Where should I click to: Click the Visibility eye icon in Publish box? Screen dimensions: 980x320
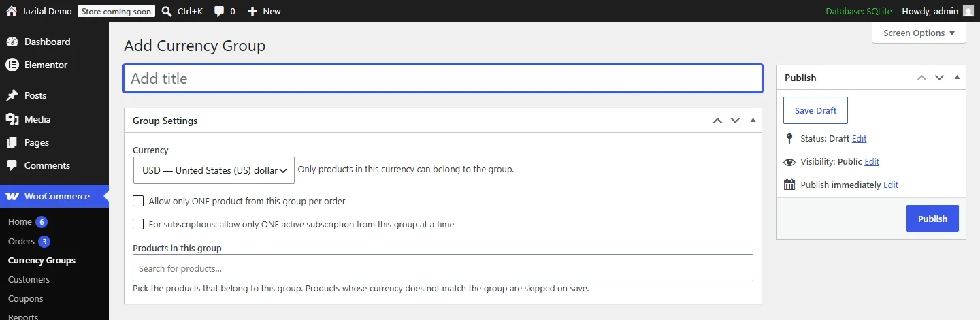pos(789,162)
